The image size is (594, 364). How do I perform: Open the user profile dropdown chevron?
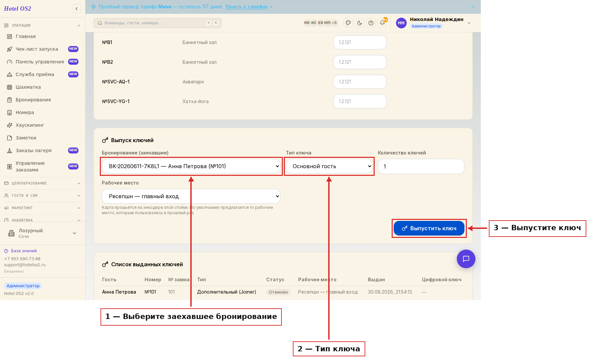coord(469,23)
